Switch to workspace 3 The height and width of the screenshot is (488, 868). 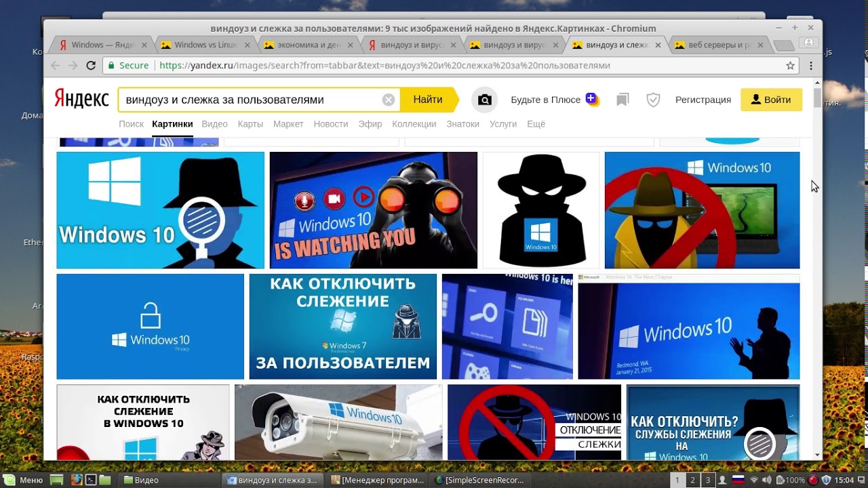tap(708, 480)
